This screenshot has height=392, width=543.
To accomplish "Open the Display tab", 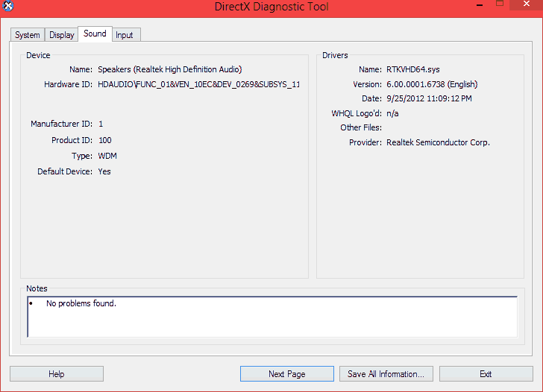I will [62, 35].
